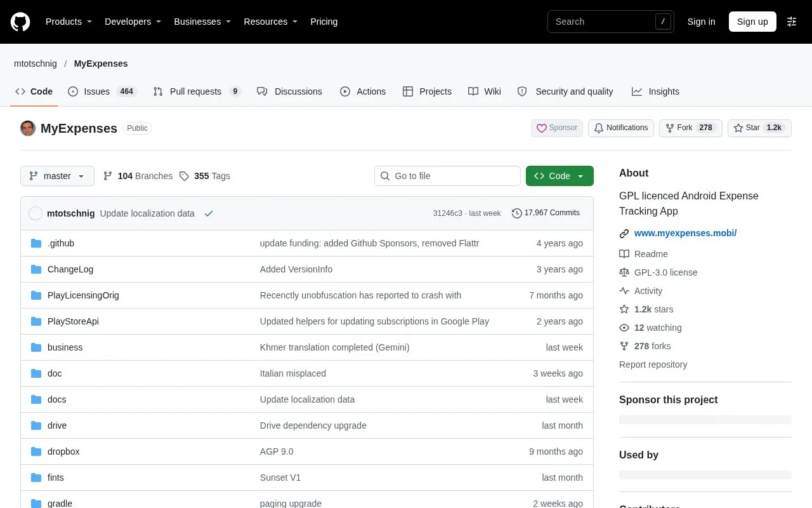Screen dimensions: 812x508
Task: Open the www.myexpenses.mobi website link
Action: coord(685,233)
